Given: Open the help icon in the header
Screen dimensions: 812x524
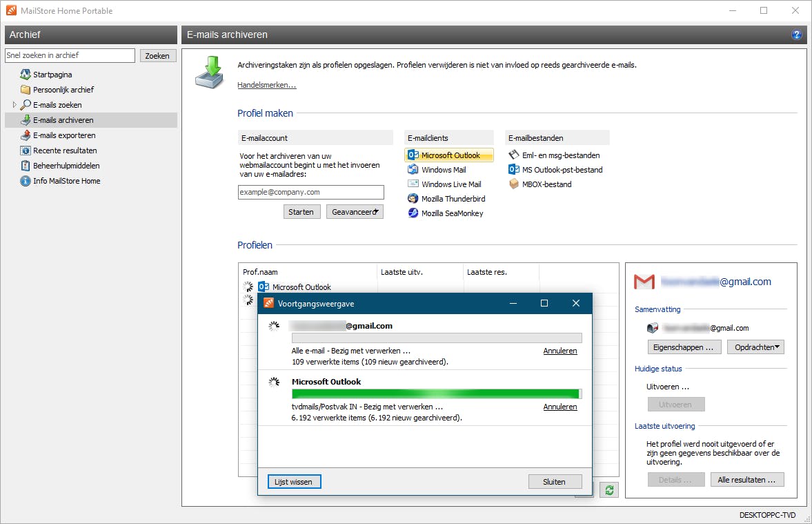Looking at the screenshot, I should [x=796, y=35].
